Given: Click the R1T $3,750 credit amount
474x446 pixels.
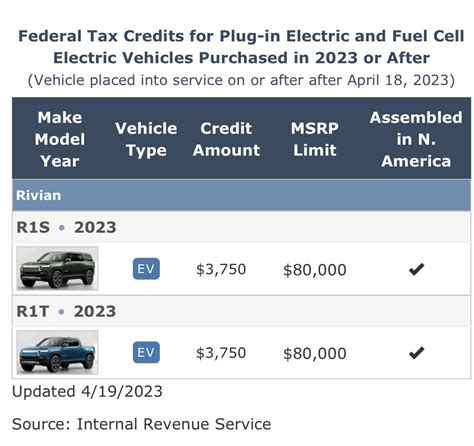Looking at the screenshot, I should tap(221, 353).
